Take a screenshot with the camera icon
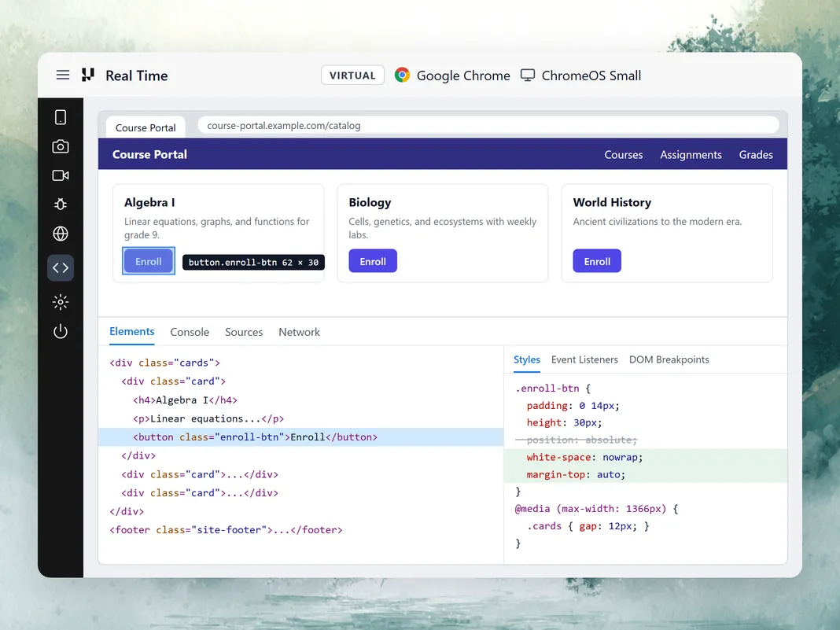 [61, 146]
